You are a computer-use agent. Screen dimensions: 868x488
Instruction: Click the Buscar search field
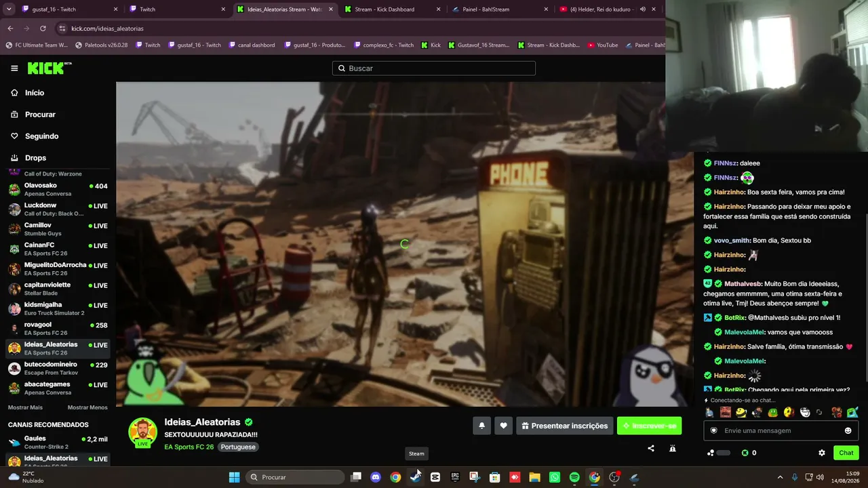434,68
